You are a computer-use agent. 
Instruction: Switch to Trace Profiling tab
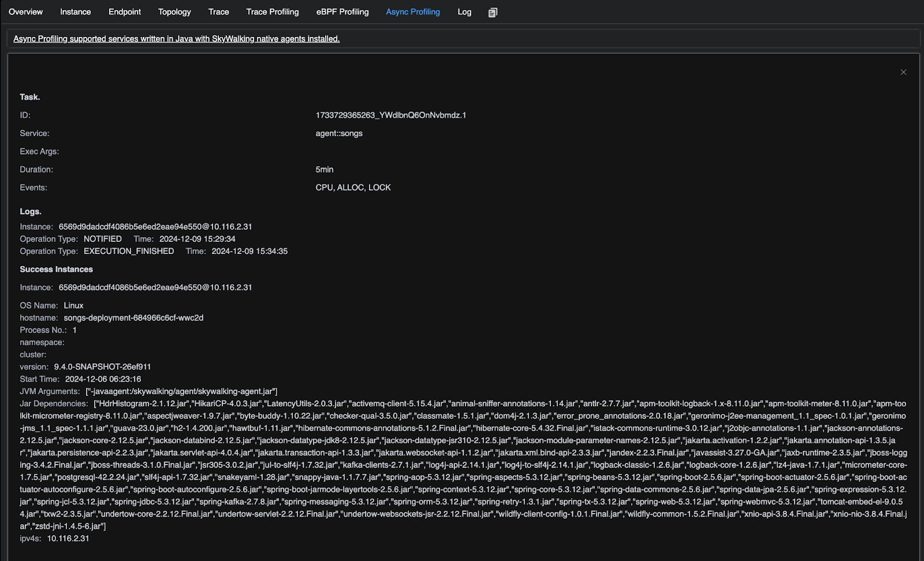pos(273,12)
